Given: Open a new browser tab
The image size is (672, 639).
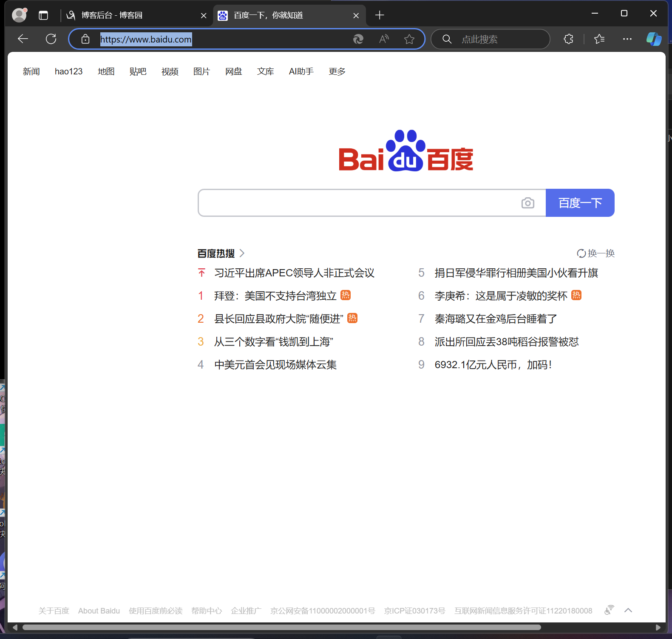Looking at the screenshot, I should point(380,15).
